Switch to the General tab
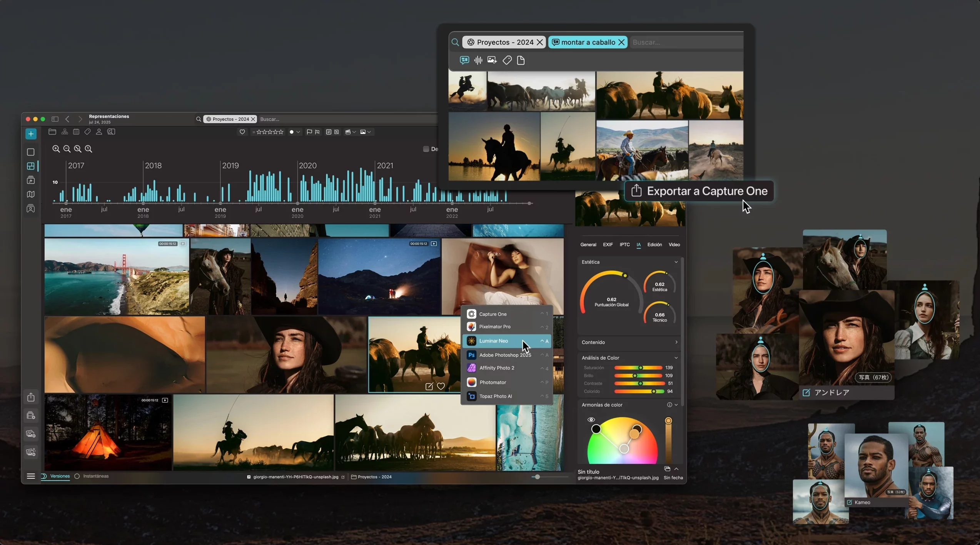Viewport: 980px width, 545px height. (x=588, y=245)
